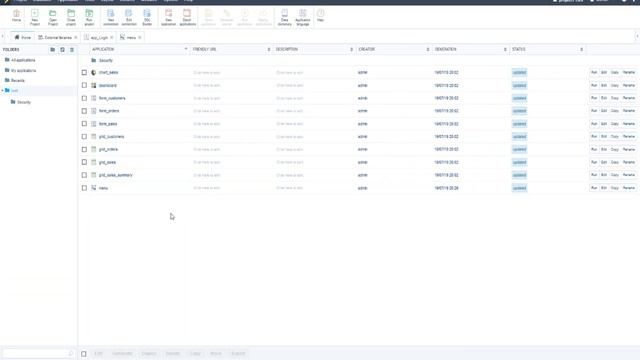Tick the checkbox for form_sales
The width and height of the screenshot is (640, 360).
coord(84,124)
